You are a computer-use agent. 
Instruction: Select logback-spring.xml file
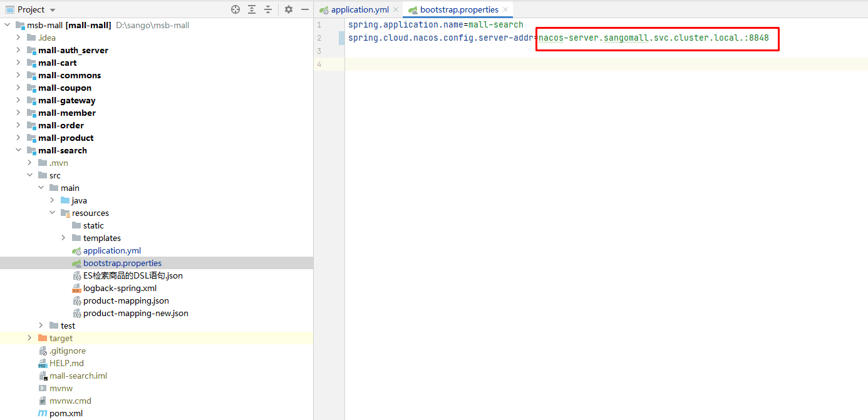(x=120, y=288)
